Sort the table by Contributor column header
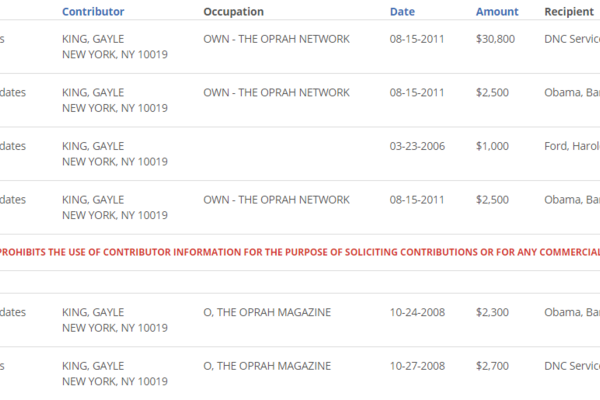Viewport: 600px width, 400px height. [x=93, y=12]
